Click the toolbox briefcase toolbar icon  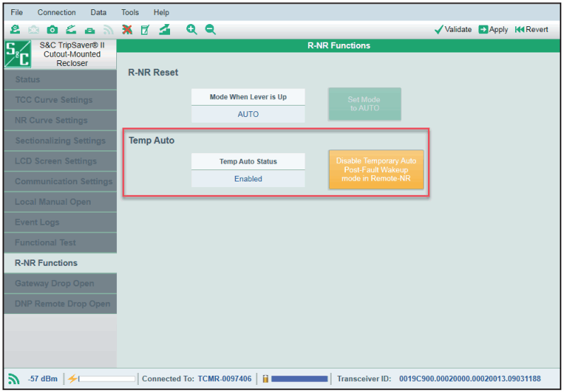pyautogui.click(x=90, y=30)
